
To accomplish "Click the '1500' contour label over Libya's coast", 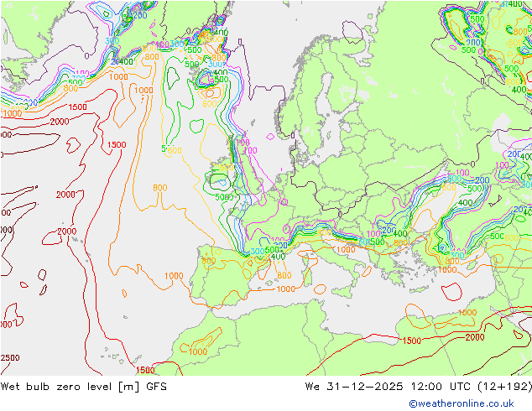I will coord(411,341).
